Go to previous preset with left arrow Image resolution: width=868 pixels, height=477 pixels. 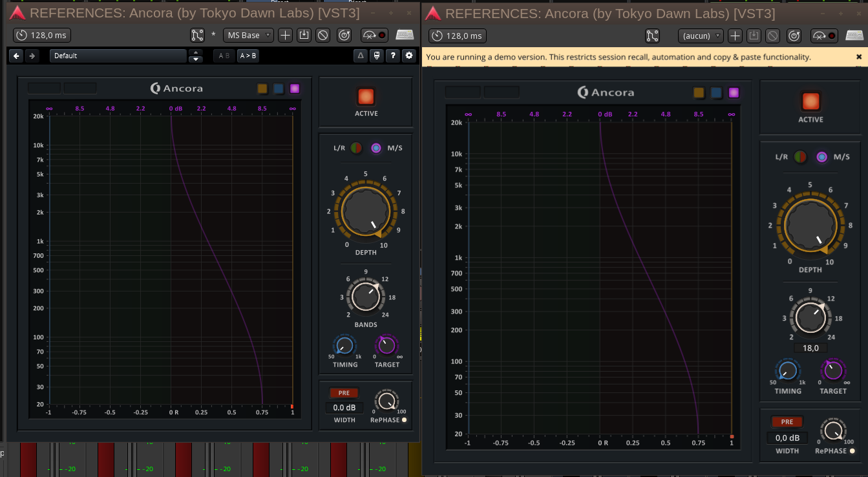tap(16, 56)
